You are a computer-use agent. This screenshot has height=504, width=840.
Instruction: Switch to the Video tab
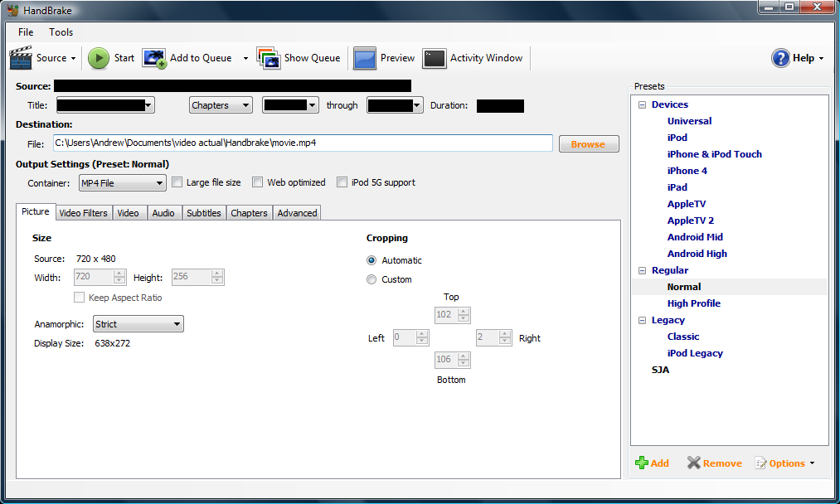pos(128,213)
